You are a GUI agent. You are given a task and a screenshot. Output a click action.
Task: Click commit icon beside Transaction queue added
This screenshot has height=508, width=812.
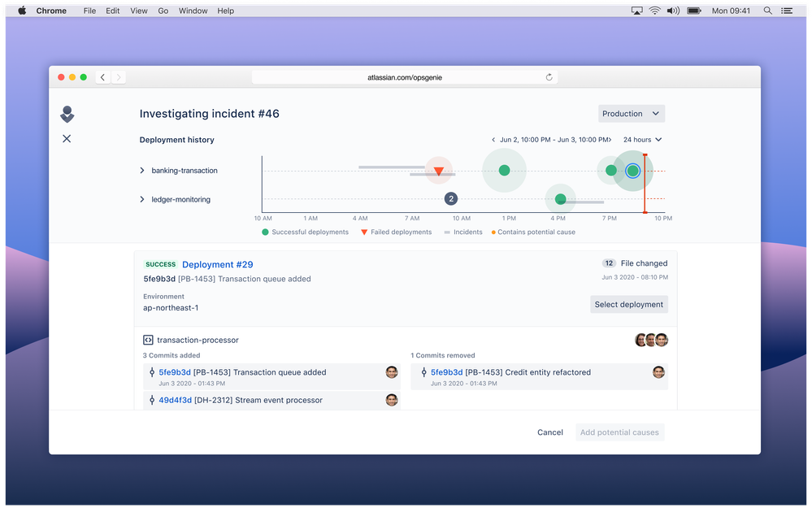pos(152,372)
